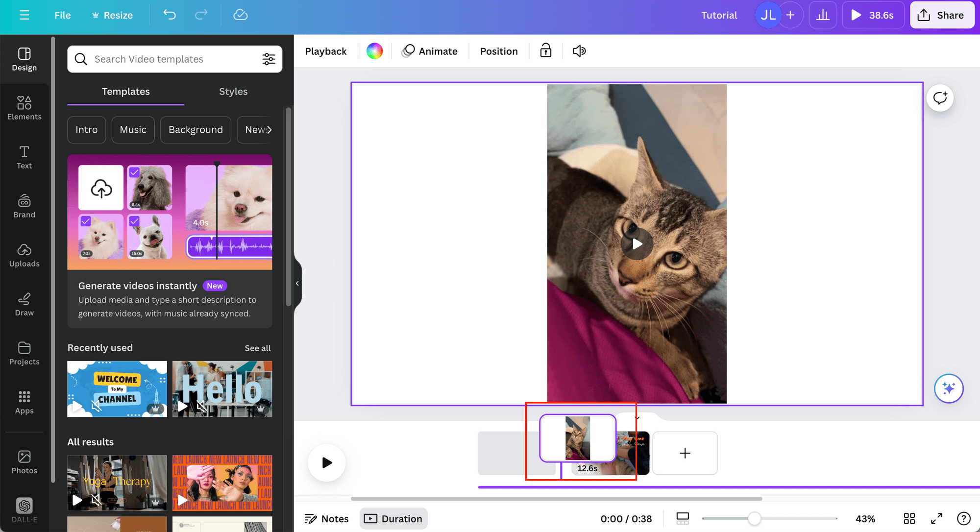
Task: Click the cloud save status icon
Action: pos(240,15)
